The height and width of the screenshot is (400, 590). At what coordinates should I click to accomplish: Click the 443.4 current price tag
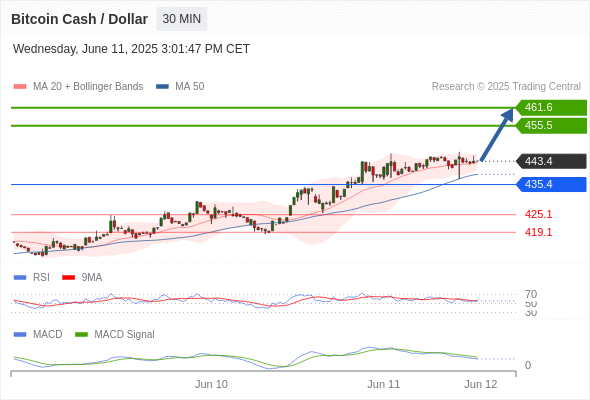pyautogui.click(x=551, y=161)
